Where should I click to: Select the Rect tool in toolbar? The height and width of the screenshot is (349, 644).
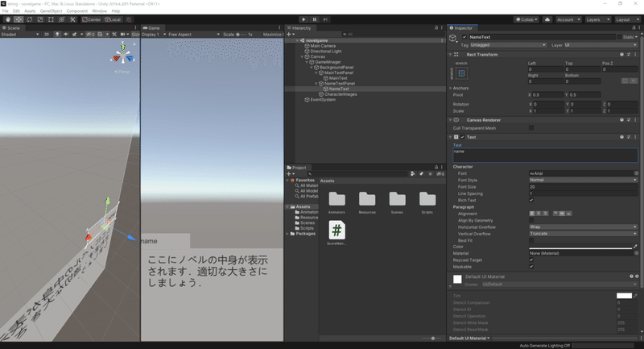(x=51, y=19)
